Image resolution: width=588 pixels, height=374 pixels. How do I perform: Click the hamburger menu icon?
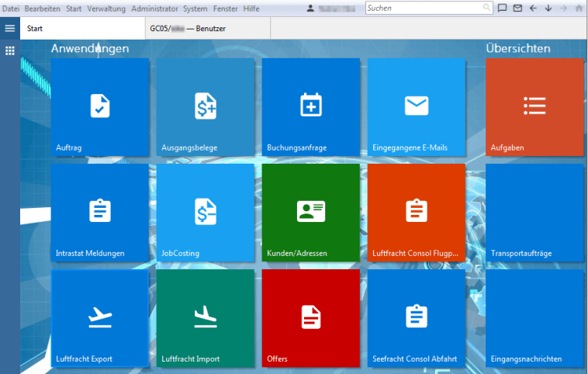coord(10,28)
